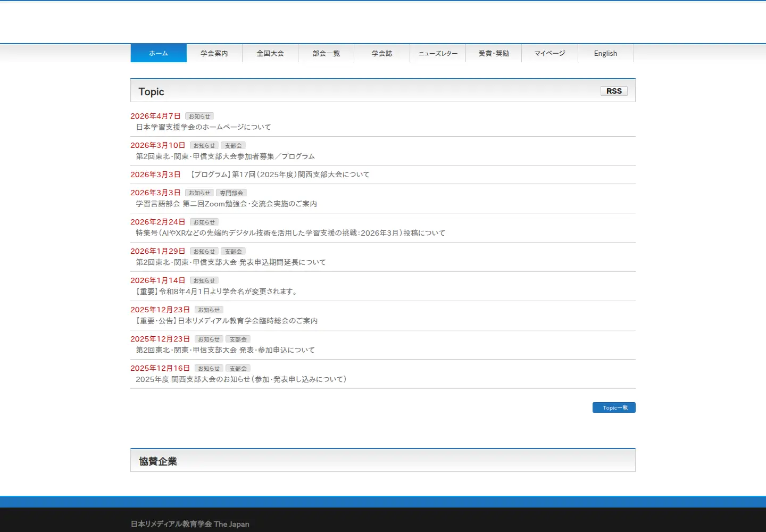The height and width of the screenshot is (532, 766).
Task: Go to the 全国大会 page
Action: click(270, 53)
